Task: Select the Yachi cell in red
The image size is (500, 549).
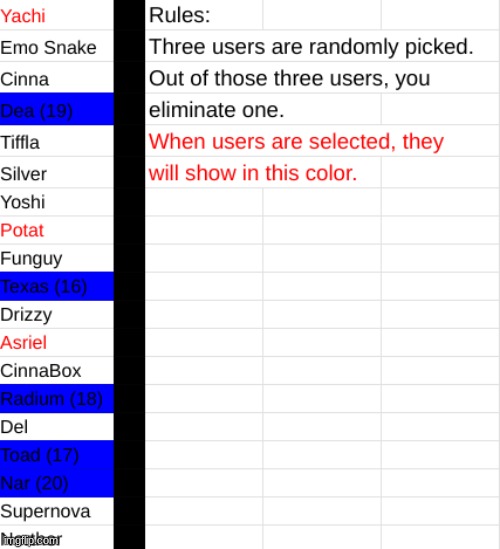Action: pyautogui.click(x=57, y=15)
